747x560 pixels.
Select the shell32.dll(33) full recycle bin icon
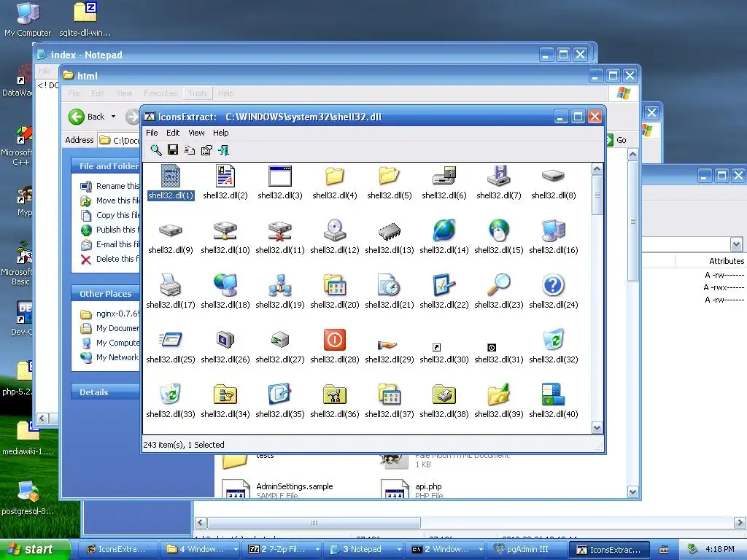coord(171,394)
